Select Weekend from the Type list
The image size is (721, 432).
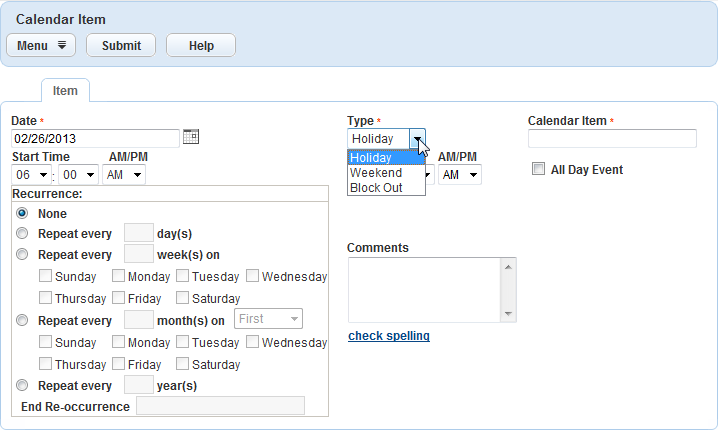click(x=376, y=173)
